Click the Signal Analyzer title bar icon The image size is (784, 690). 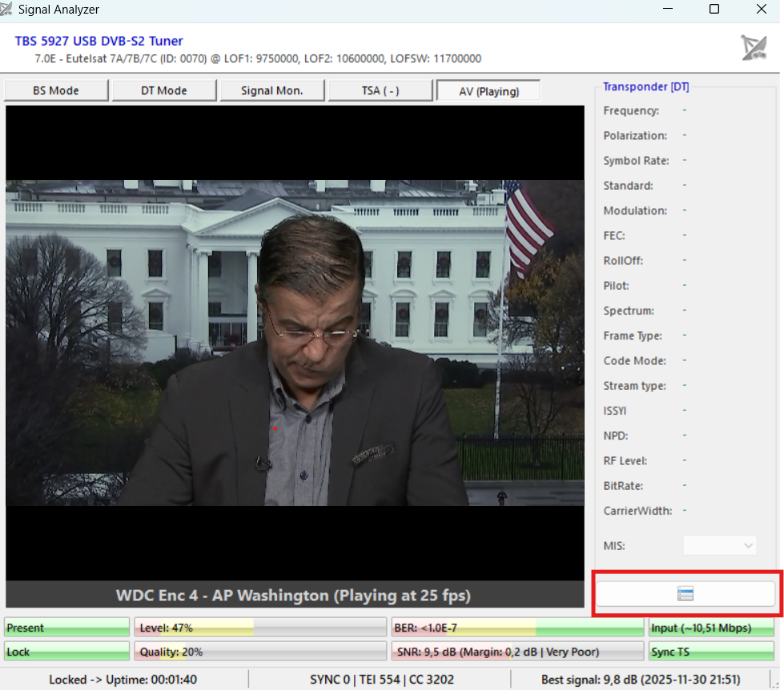(9, 10)
